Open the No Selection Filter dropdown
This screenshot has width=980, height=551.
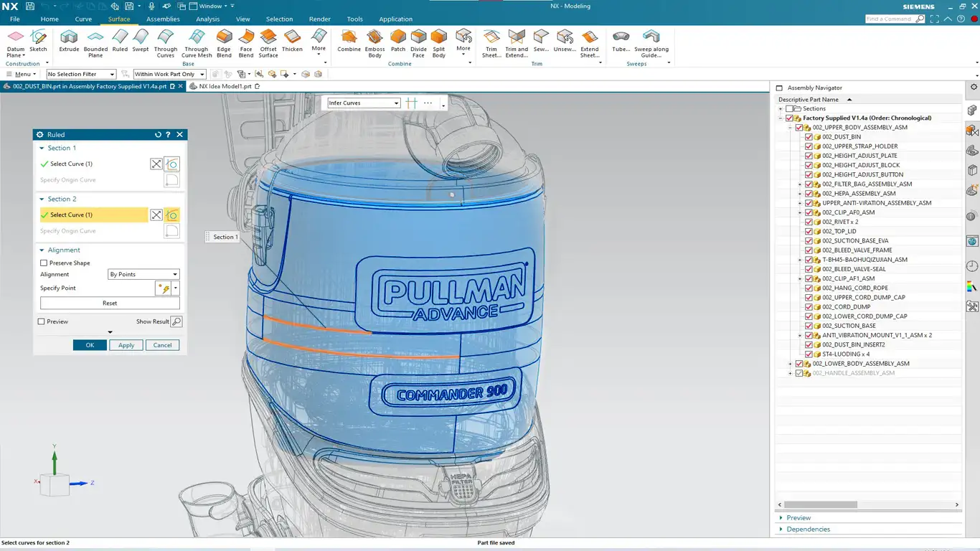tap(81, 74)
